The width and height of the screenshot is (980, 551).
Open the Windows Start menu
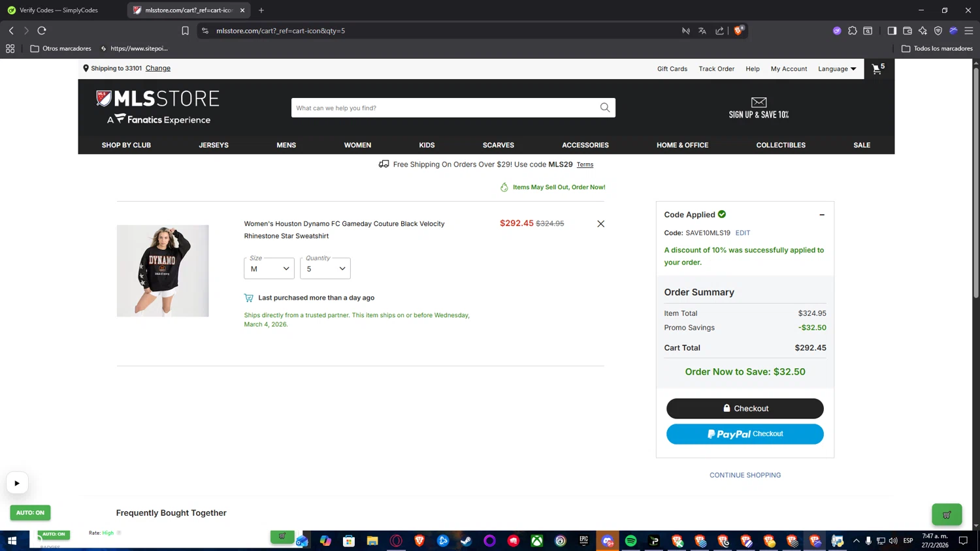pyautogui.click(x=12, y=541)
